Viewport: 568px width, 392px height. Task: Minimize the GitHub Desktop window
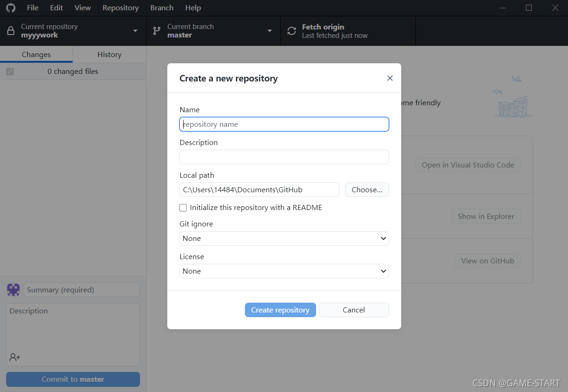tap(502, 8)
